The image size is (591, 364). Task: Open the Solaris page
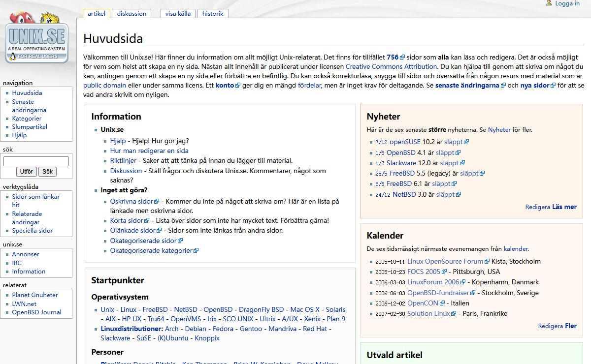(336, 309)
